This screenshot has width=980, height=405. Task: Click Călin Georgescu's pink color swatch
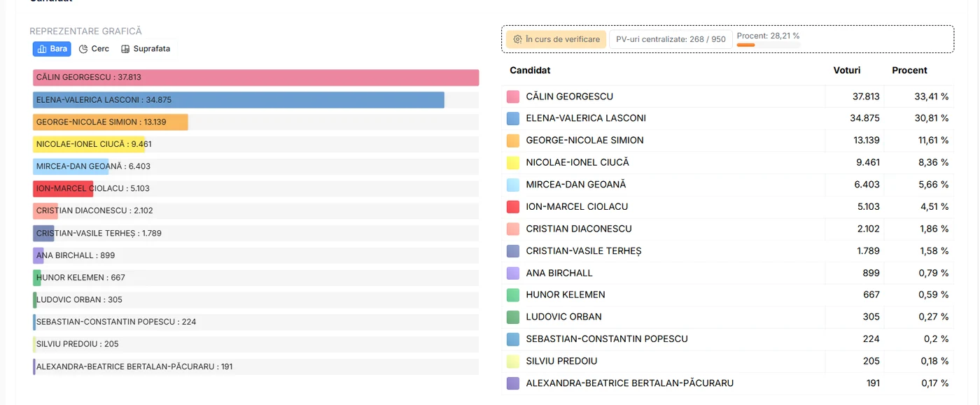click(513, 97)
